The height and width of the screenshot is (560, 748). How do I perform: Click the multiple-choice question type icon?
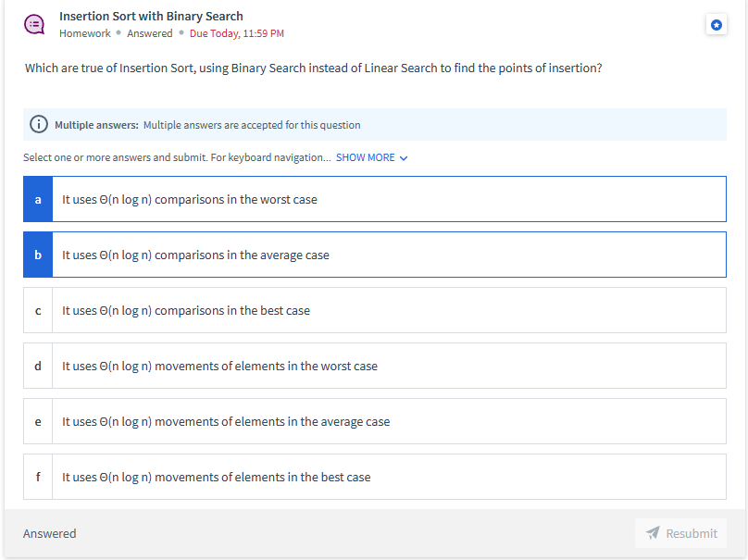point(34,25)
